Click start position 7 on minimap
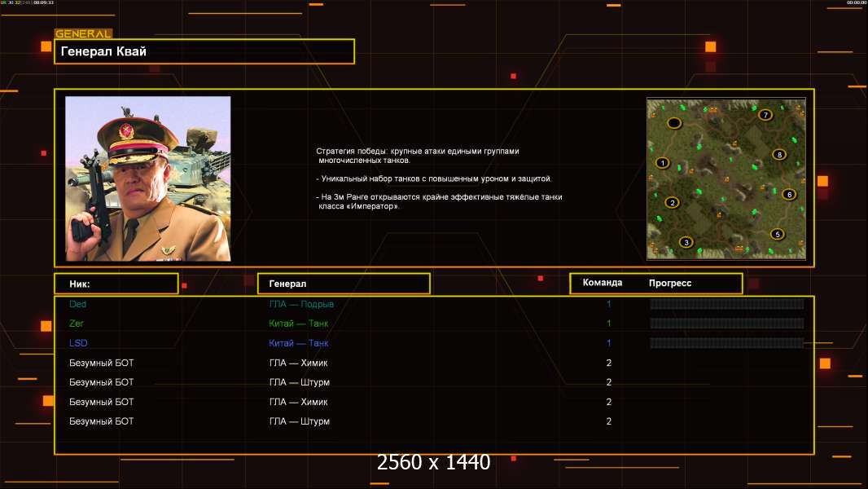This screenshot has width=868, height=489. coord(765,115)
